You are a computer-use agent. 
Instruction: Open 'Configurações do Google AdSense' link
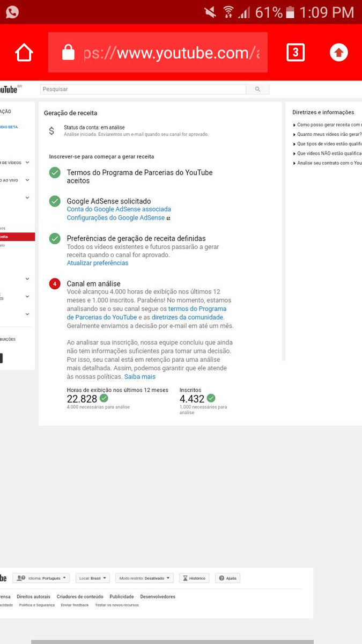(x=116, y=218)
